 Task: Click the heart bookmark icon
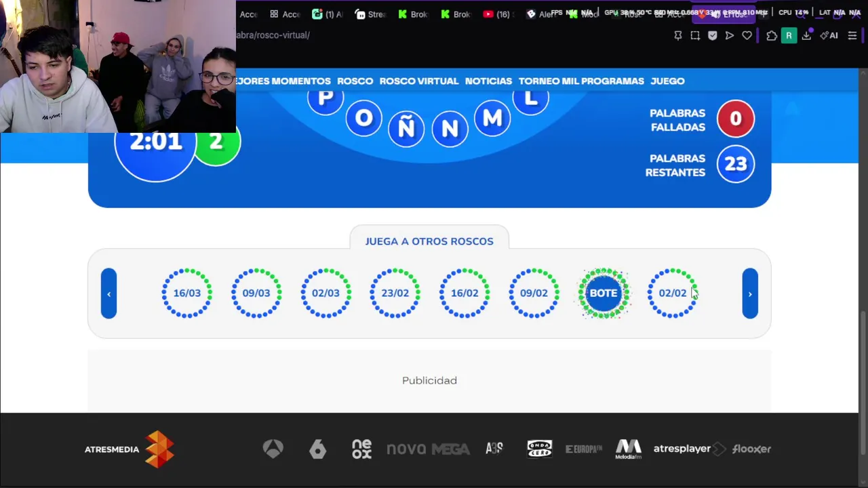point(747,35)
